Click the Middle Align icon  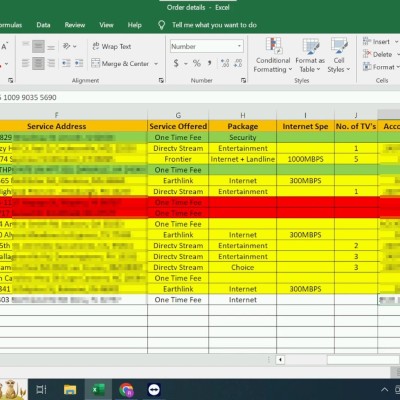(38, 46)
